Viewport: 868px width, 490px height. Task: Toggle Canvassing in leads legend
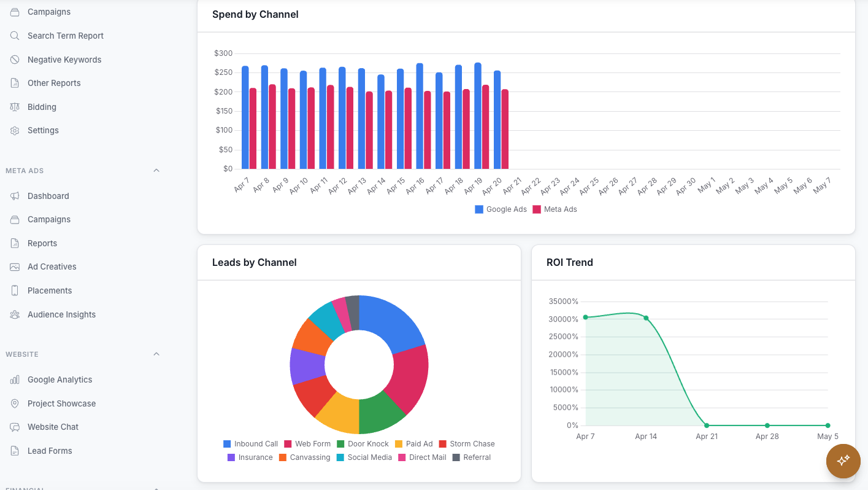tap(304, 457)
